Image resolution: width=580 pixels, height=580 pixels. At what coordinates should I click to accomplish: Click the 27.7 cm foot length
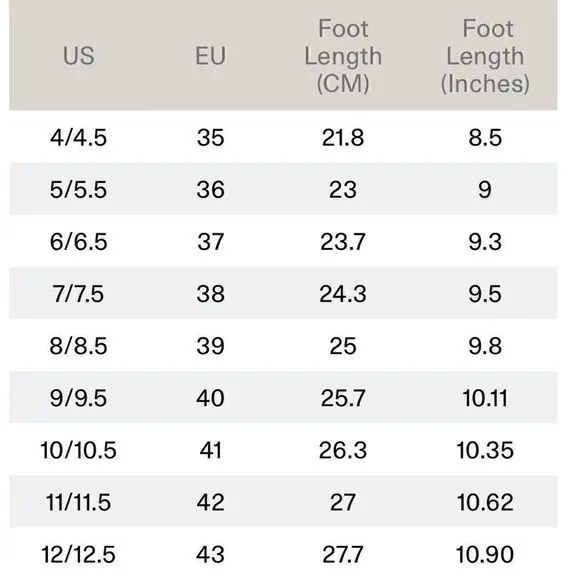point(343,555)
